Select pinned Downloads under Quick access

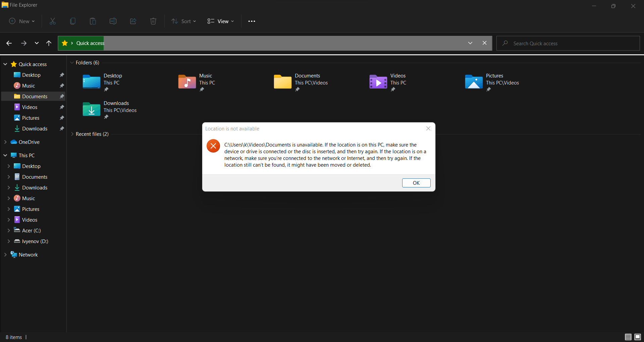click(x=35, y=129)
